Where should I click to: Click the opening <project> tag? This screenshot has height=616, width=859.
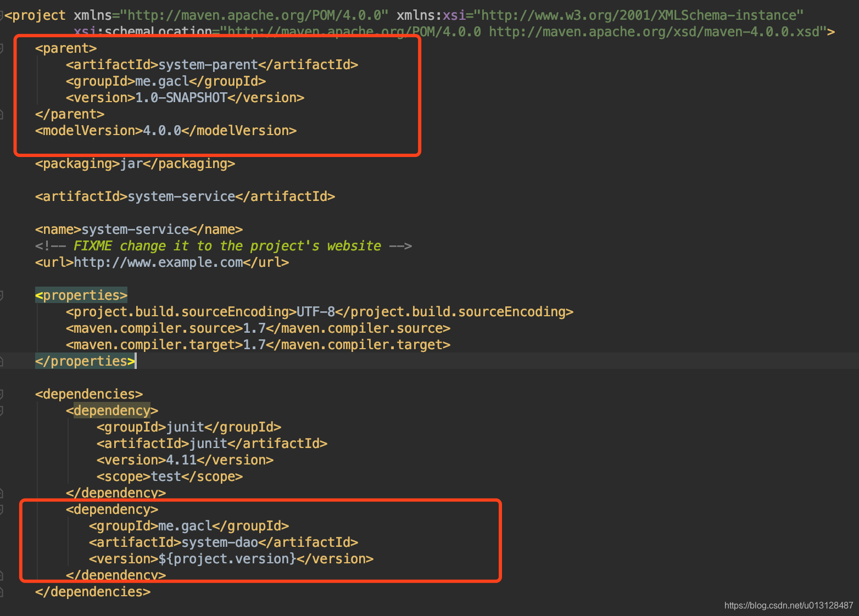[35, 15]
